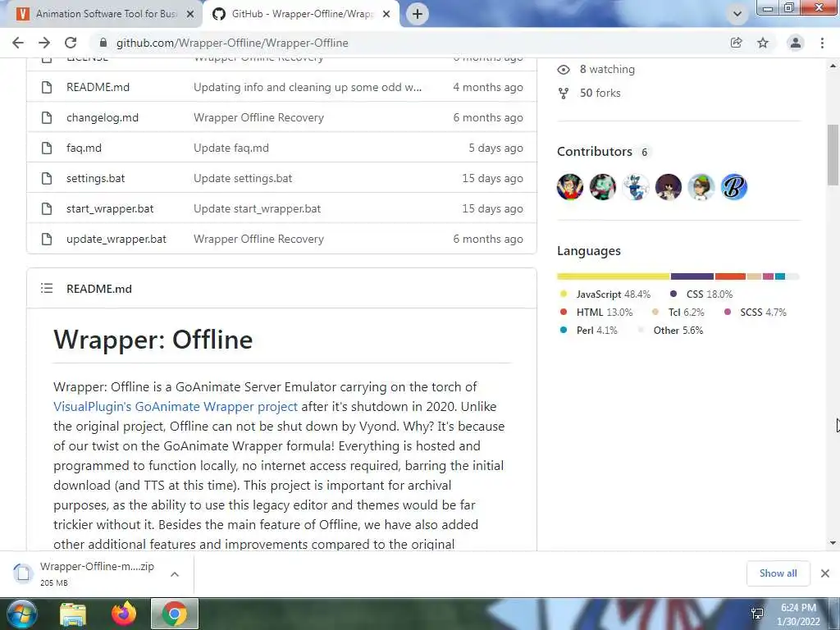Open the README table of contents icon

[47, 289]
